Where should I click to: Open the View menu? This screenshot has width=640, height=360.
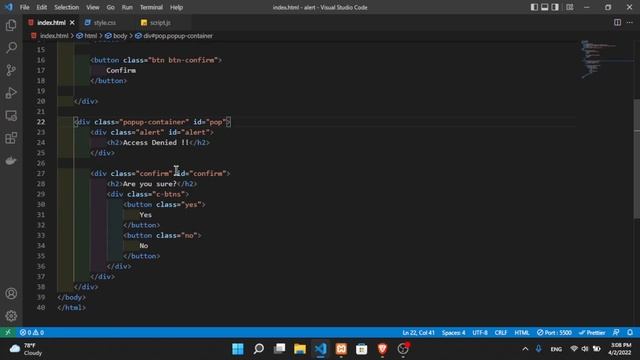tap(93, 7)
